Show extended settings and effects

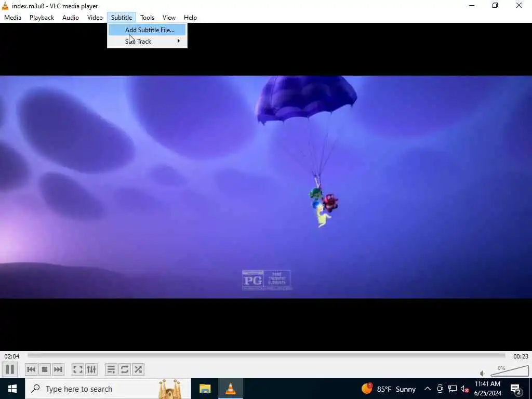(x=91, y=369)
